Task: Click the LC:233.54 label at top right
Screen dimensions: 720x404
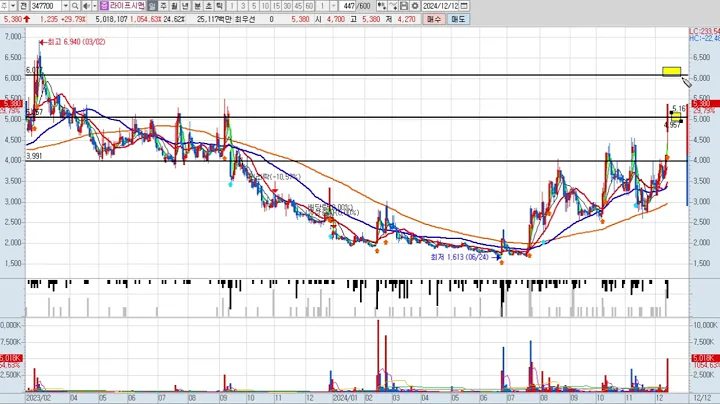Action: pyautogui.click(x=704, y=31)
